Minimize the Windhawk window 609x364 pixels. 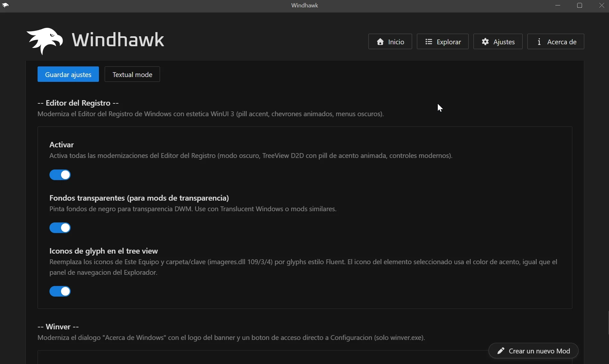point(558,6)
